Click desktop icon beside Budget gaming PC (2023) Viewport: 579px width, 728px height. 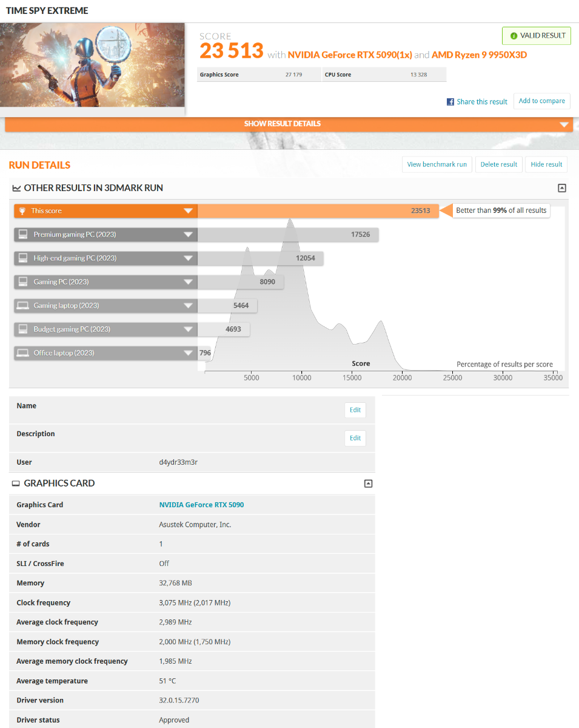(x=23, y=329)
